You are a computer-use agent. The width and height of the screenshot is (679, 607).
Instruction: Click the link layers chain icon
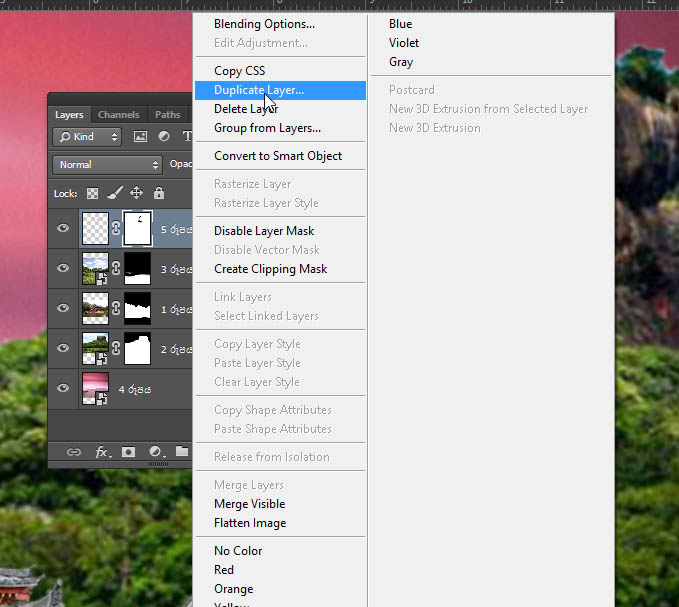pos(74,452)
